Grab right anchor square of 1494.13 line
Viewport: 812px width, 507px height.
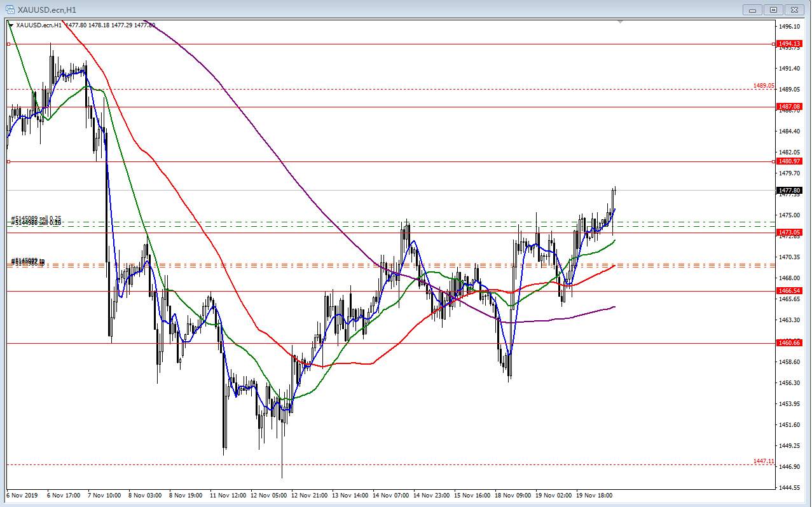[773, 44]
